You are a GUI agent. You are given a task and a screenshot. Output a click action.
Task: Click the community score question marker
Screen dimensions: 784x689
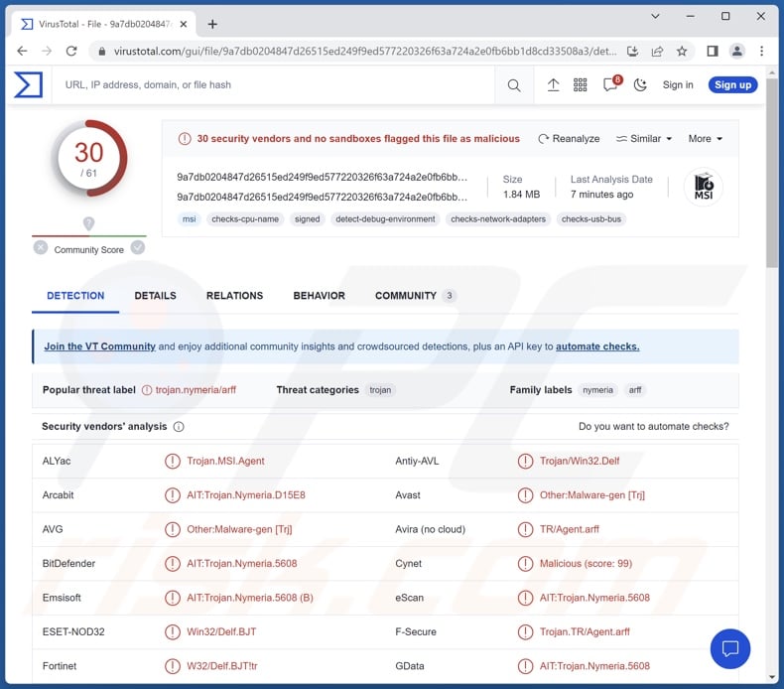(x=88, y=223)
